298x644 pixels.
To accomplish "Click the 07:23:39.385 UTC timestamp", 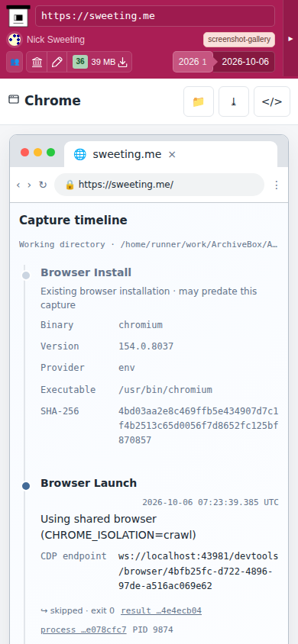I will pyautogui.click(x=210, y=502).
